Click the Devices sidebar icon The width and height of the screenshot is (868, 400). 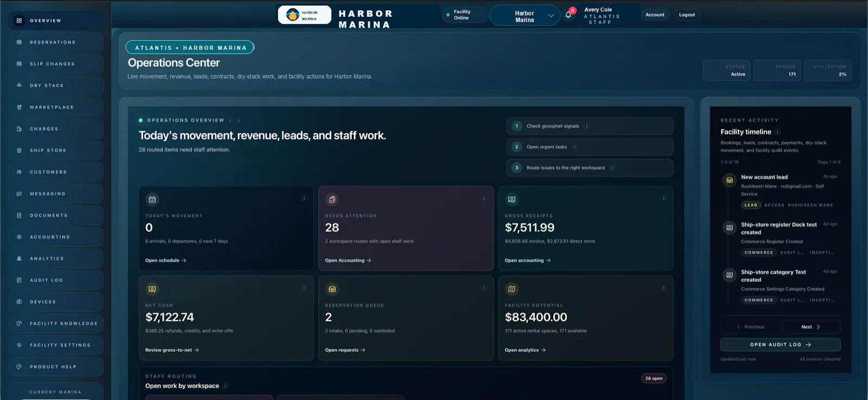pyautogui.click(x=19, y=302)
